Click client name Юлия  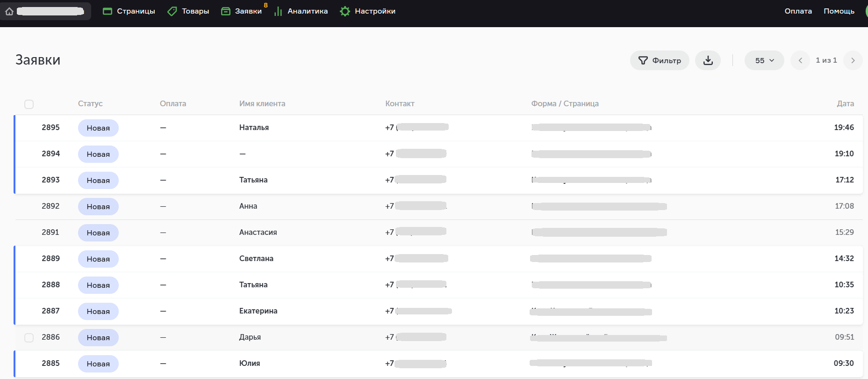250,363
